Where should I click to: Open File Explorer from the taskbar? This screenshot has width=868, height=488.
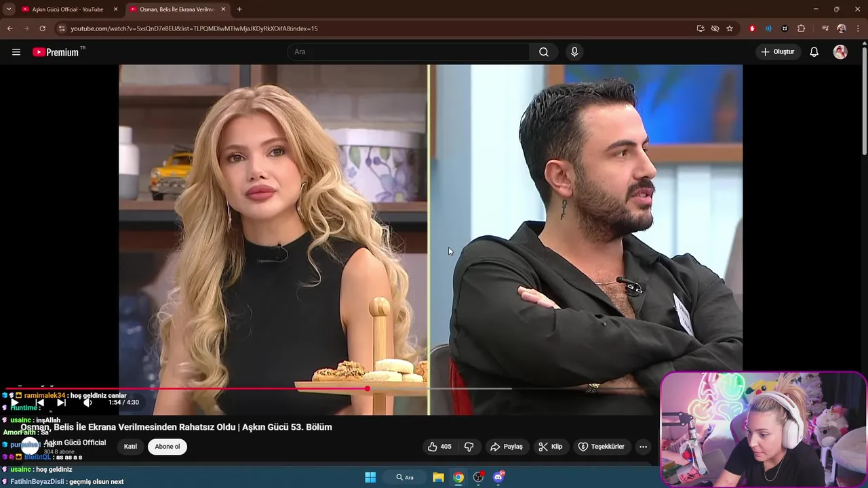point(439,477)
